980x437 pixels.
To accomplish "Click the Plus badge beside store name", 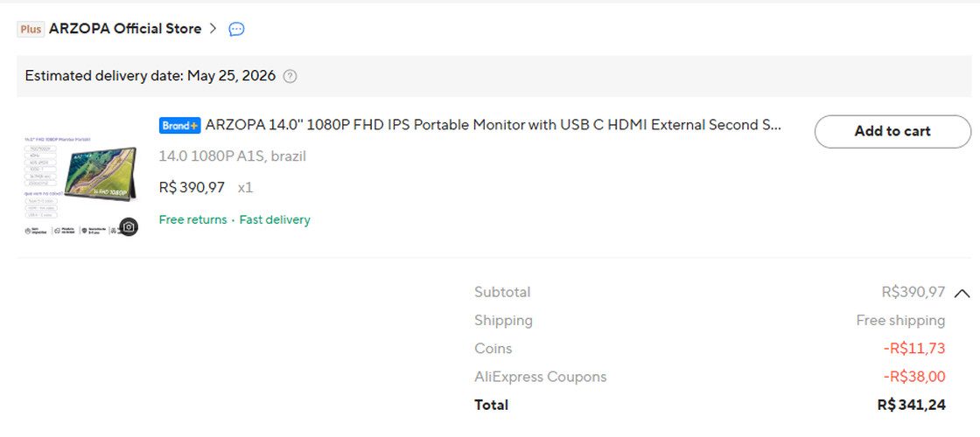I will click(31, 29).
